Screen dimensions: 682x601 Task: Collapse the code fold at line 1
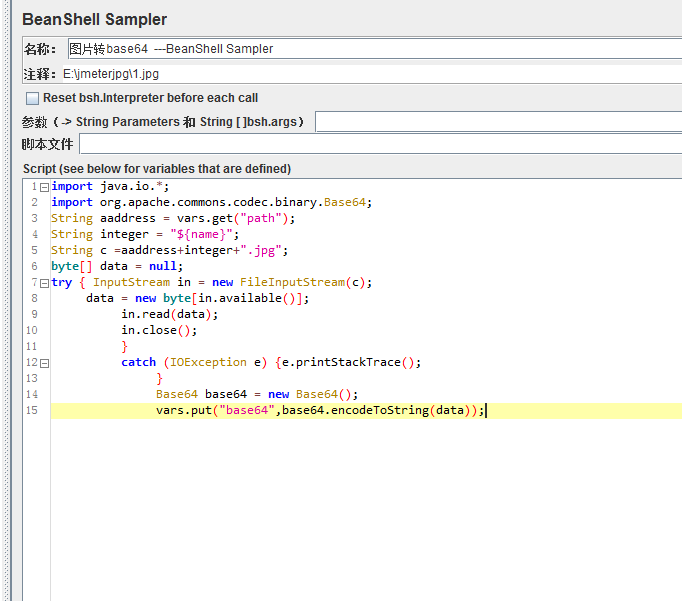point(44,187)
